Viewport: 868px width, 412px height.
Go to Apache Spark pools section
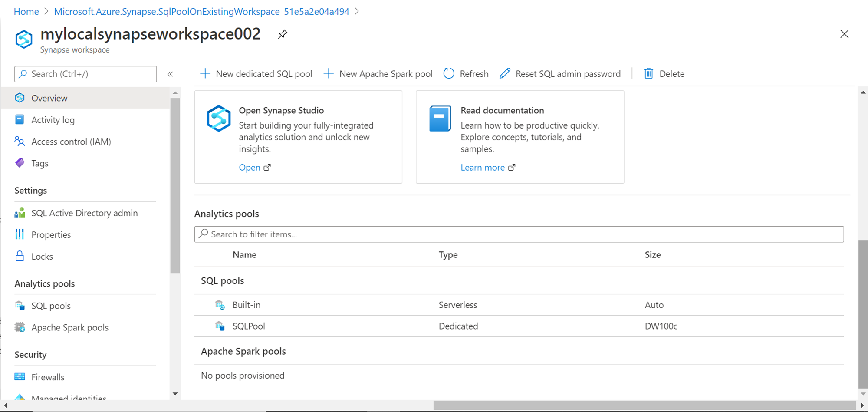click(70, 327)
